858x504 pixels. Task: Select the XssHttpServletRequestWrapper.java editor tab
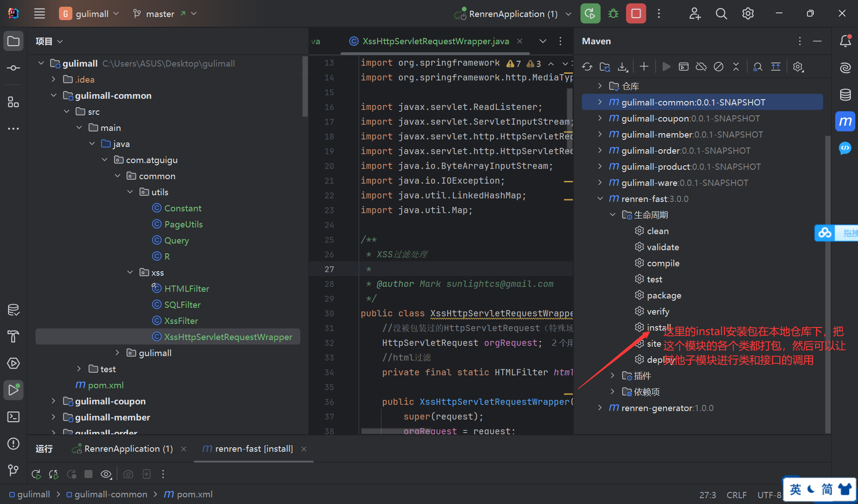435,41
